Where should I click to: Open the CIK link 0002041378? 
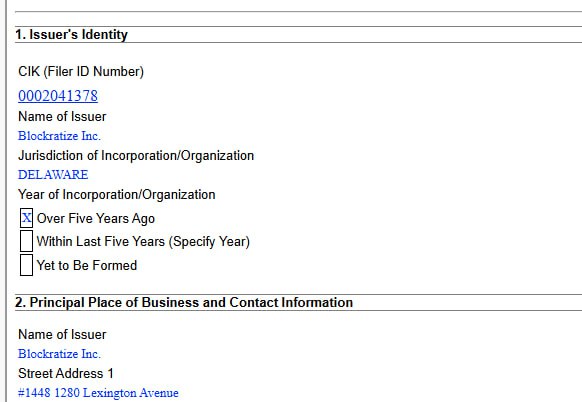pos(58,96)
